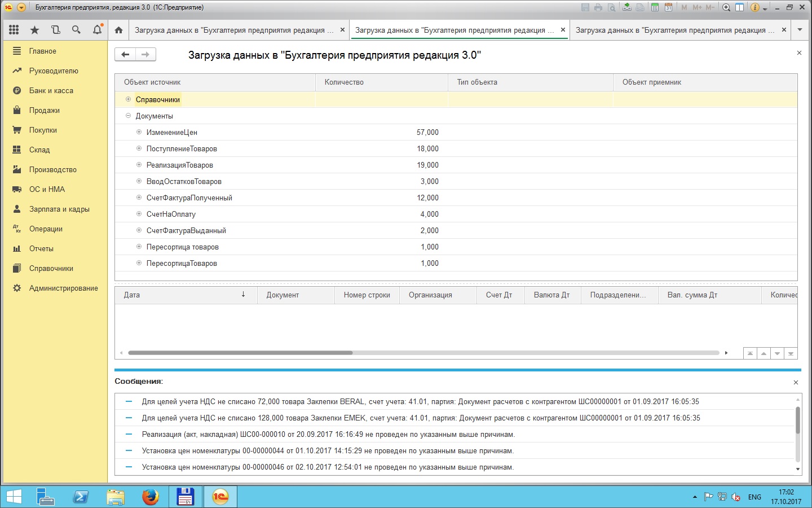This screenshot has width=812, height=508.
Task: Open the Print preview icon
Action: [611, 7]
